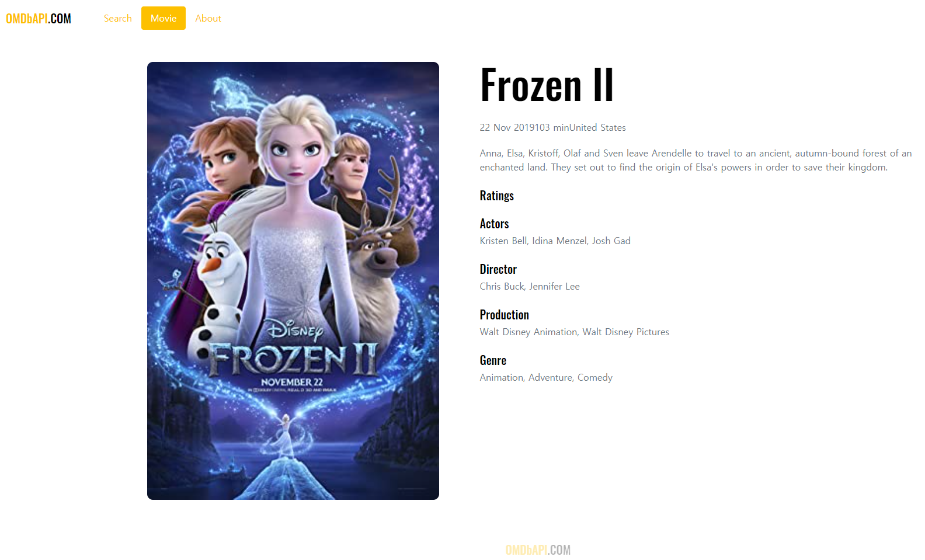Viewport: 925px width, 560px height.
Task: Click Chris Buck, Jennifer Lee text
Action: (x=530, y=286)
